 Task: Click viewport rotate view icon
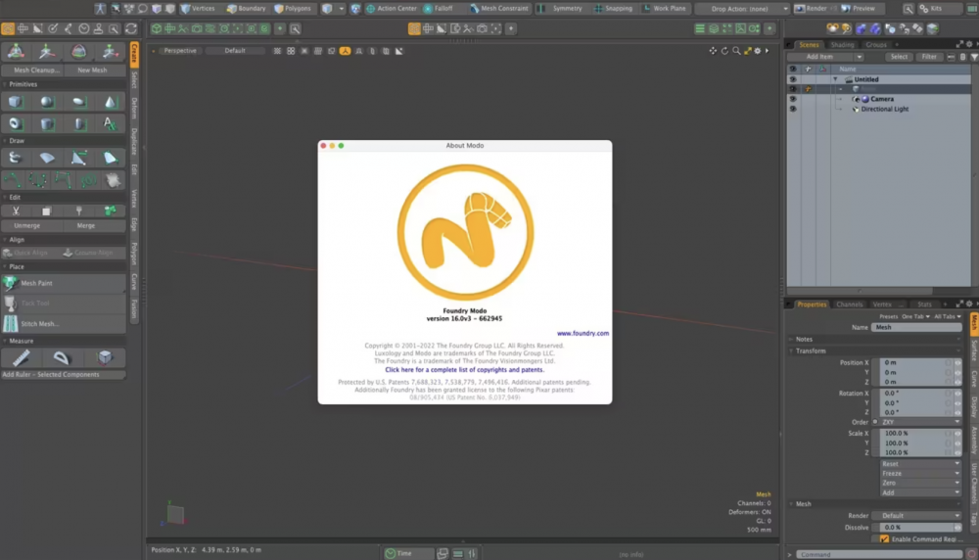(x=724, y=51)
